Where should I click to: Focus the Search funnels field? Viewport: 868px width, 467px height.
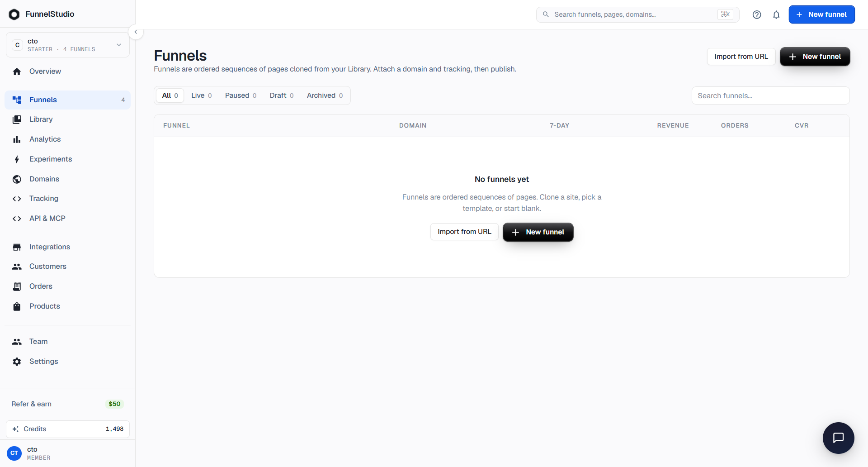tap(770, 95)
